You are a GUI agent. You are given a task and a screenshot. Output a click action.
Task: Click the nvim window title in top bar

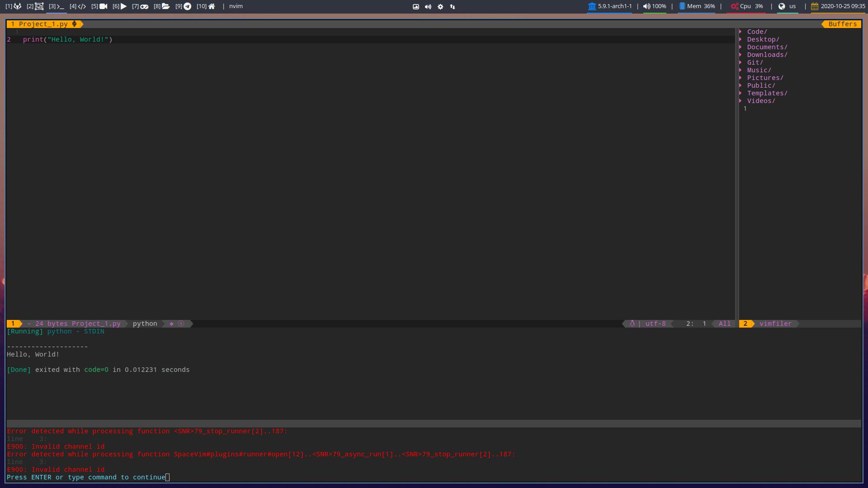pyautogui.click(x=236, y=6)
